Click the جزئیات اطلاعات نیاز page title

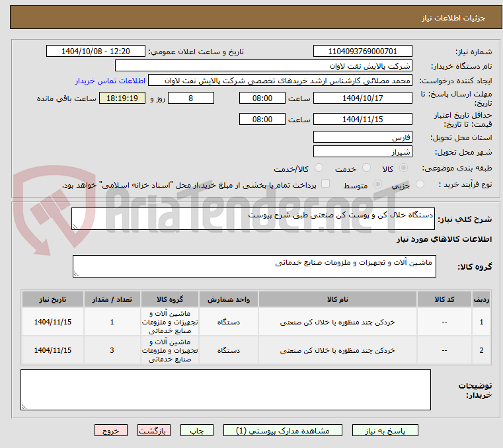(453, 18)
